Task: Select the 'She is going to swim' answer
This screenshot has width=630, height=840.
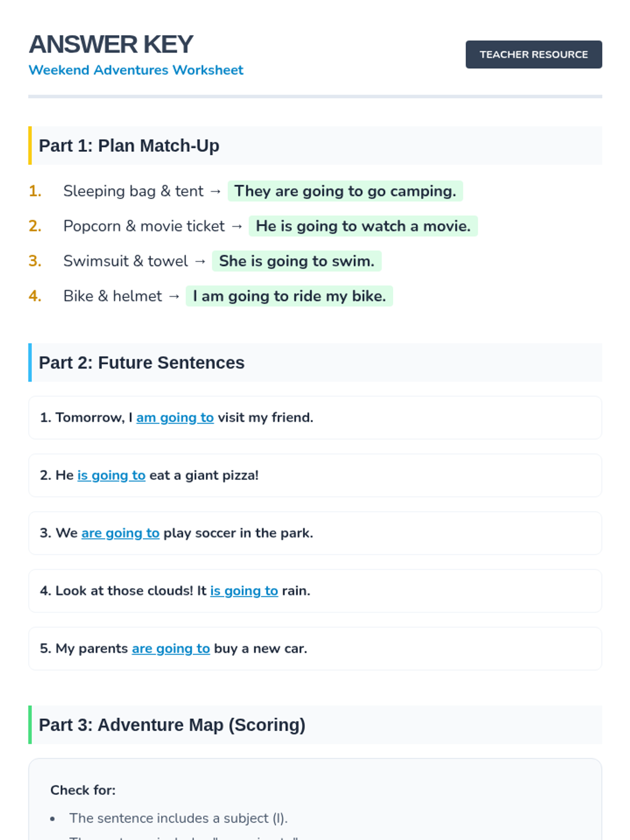Action: pos(297,261)
